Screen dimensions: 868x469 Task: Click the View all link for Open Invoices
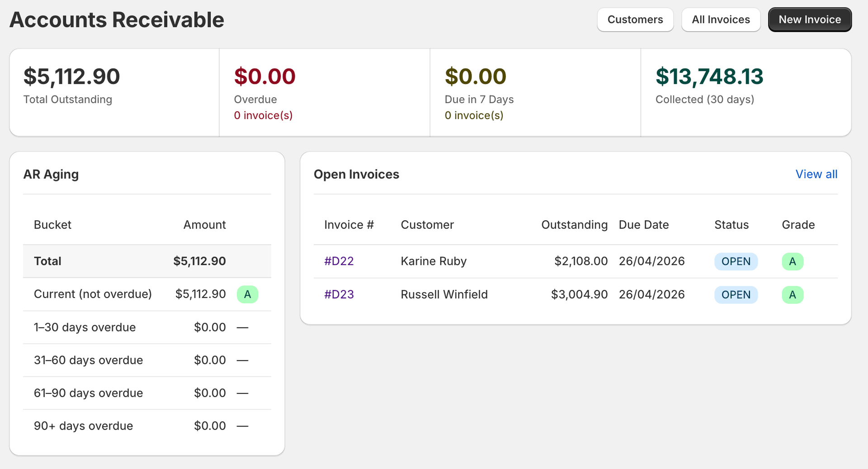816,174
